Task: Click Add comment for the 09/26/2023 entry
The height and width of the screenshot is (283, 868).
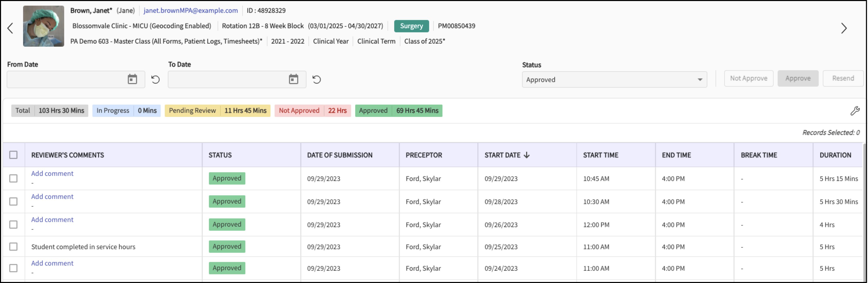Action: pos(52,220)
